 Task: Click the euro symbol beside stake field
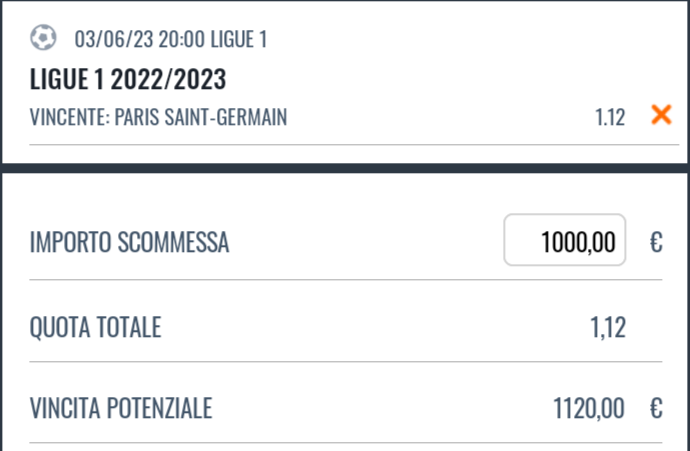[x=656, y=242]
